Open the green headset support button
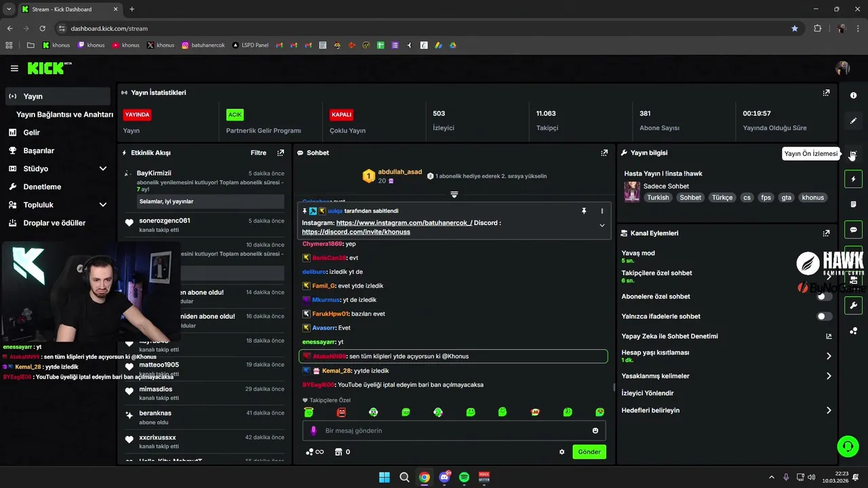The width and height of the screenshot is (868, 488). (848, 446)
